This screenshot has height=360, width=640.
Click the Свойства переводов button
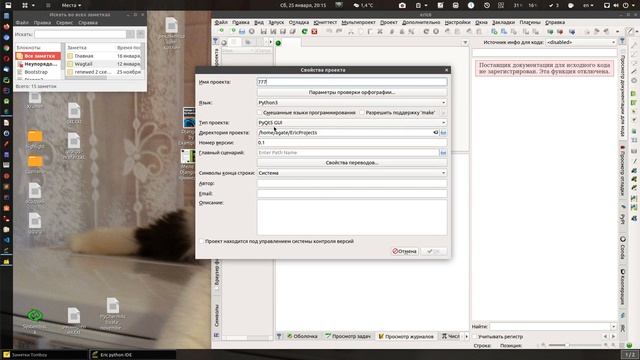(x=352, y=163)
